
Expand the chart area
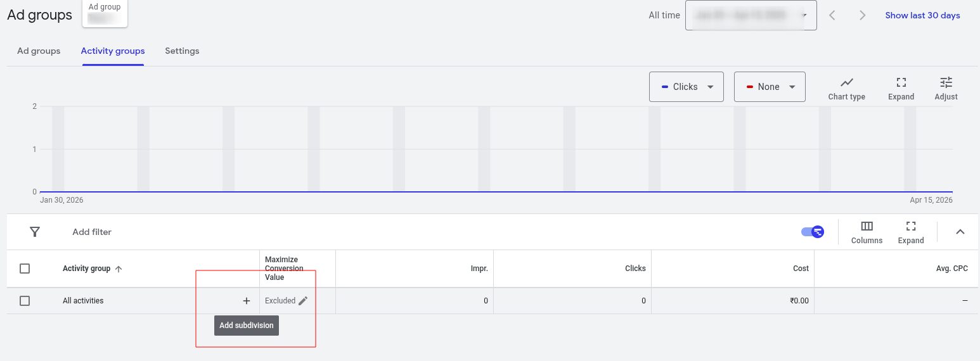click(x=901, y=89)
